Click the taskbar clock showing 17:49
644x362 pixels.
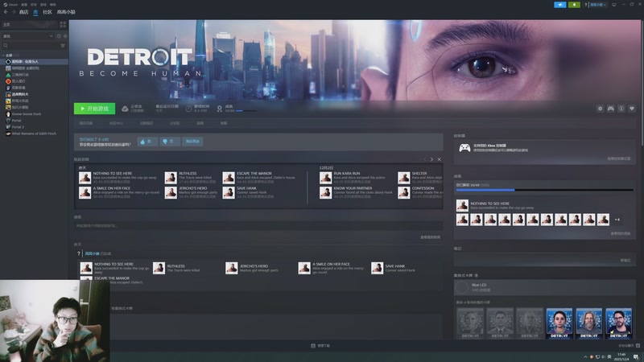tap(621, 356)
